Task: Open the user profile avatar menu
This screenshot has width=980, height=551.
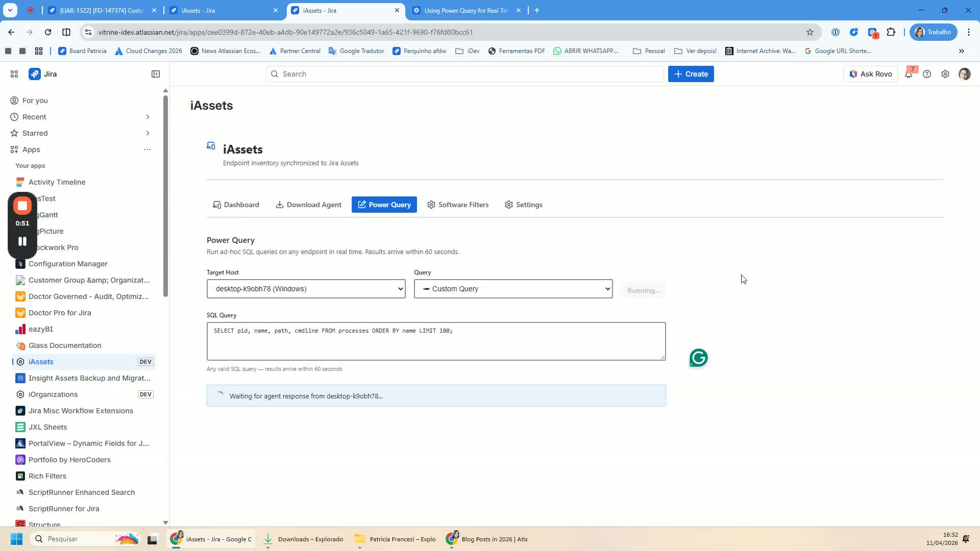Action: (964, 74)
